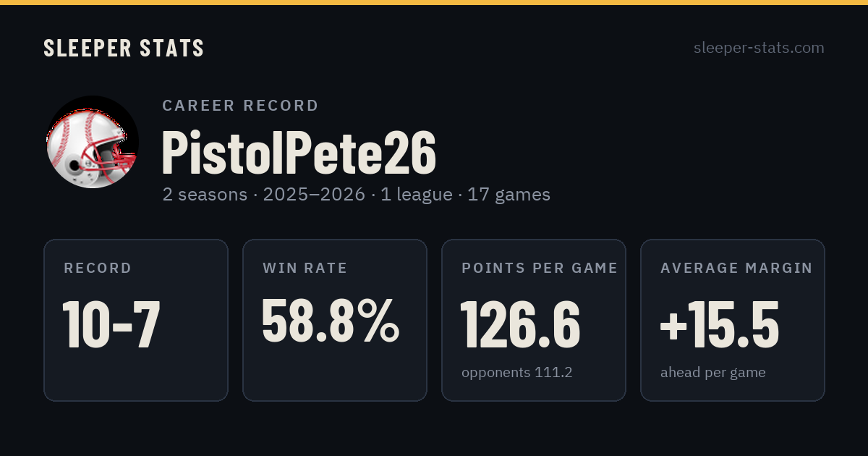Viewport: 868px width, 456px height.
Task: Select the Win Rate stat card
Action: click(335, 320)
